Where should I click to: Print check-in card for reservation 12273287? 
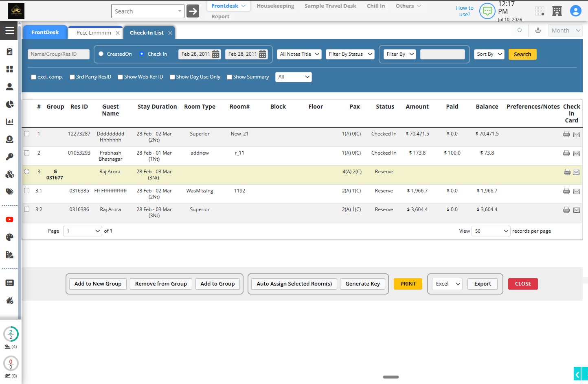click(x=566, y=134)
